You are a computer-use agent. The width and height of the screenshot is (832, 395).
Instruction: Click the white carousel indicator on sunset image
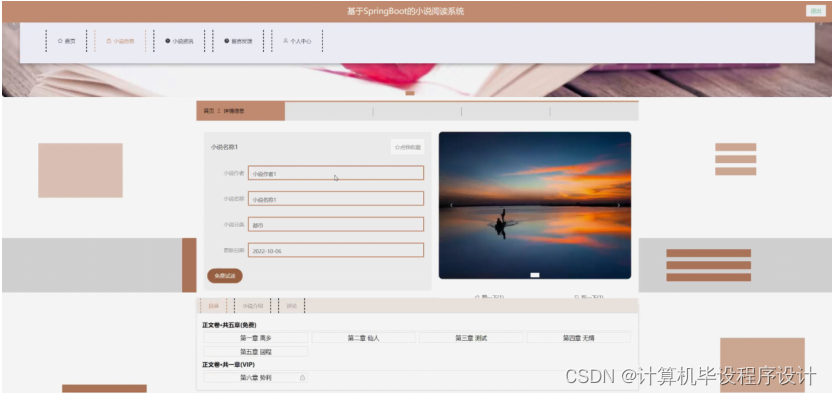click(x=535, y=274)
